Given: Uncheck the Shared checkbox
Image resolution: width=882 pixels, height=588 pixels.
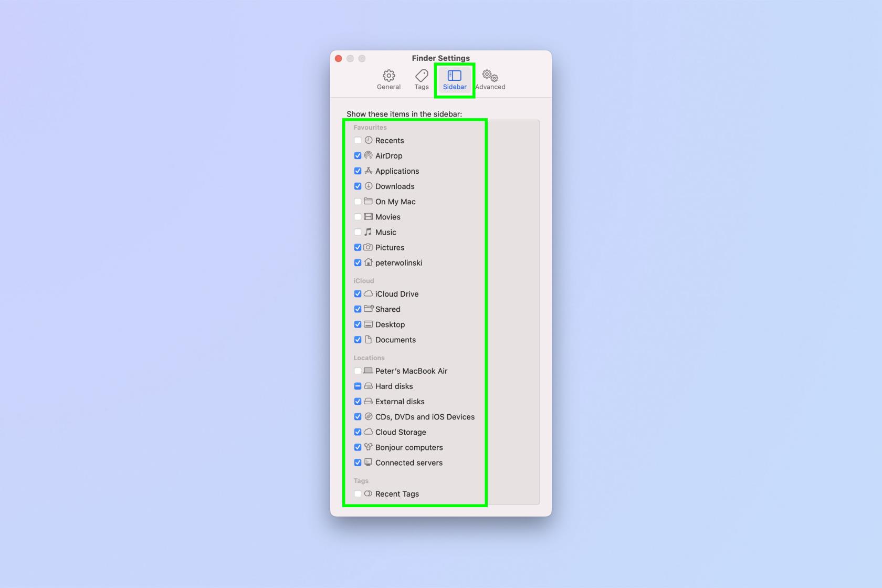Looking at the screenshot, I should (358, 309).
